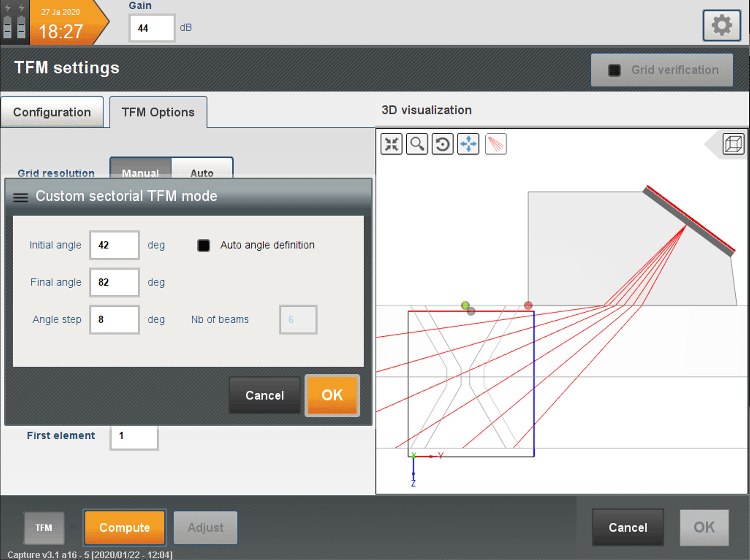This screenshot has width=750, height=560.
Task: Open the TFM mode selector
Action: 44,528
